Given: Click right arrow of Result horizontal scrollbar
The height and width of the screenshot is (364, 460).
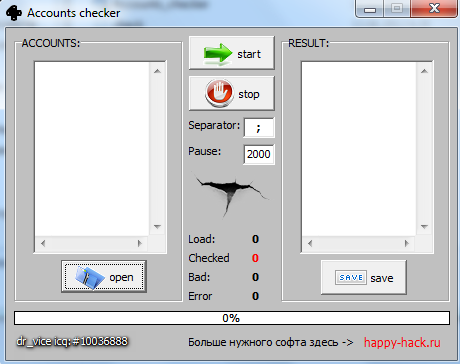Looking at the screenshot, I should pos(407,243).
